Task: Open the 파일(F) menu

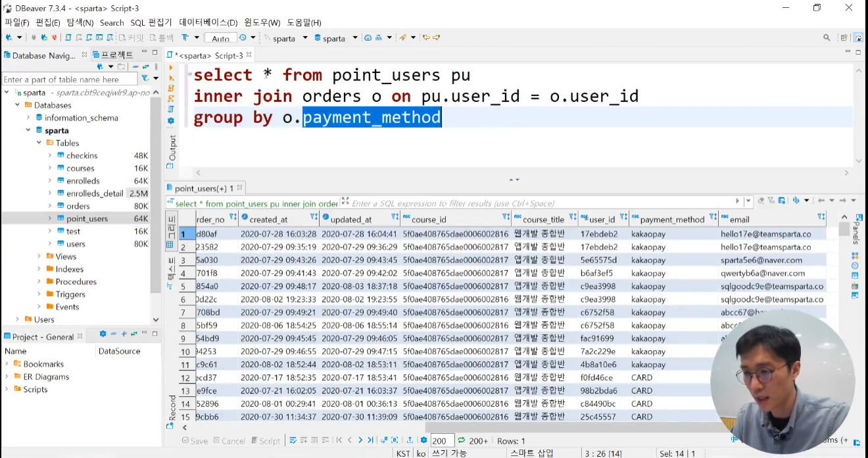Action: click(17, 22)
